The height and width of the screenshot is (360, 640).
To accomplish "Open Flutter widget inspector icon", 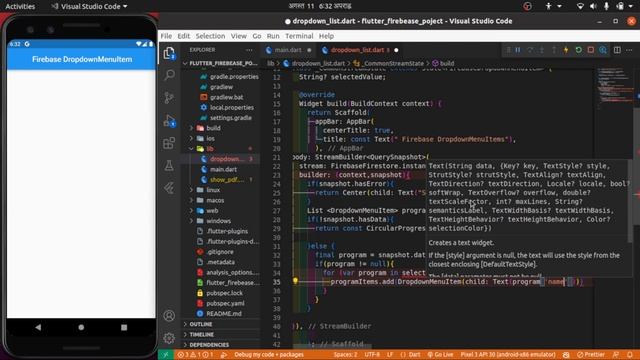I will [x=603, y=50].
